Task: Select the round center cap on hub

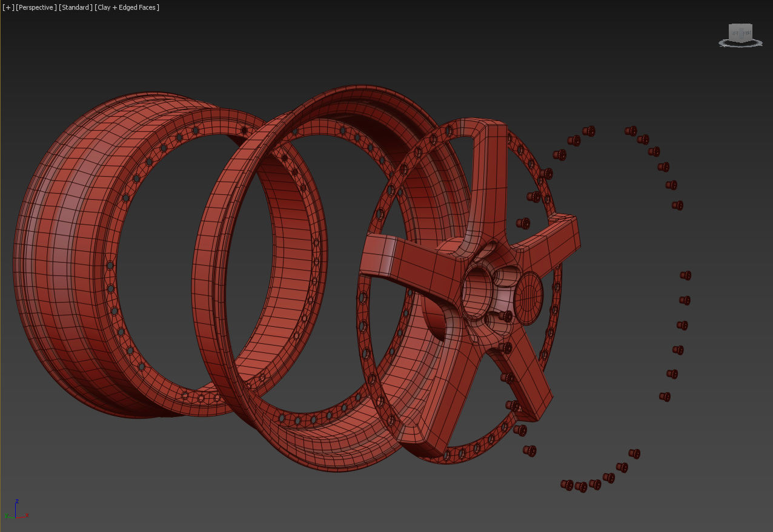Action: pos(529,298)
